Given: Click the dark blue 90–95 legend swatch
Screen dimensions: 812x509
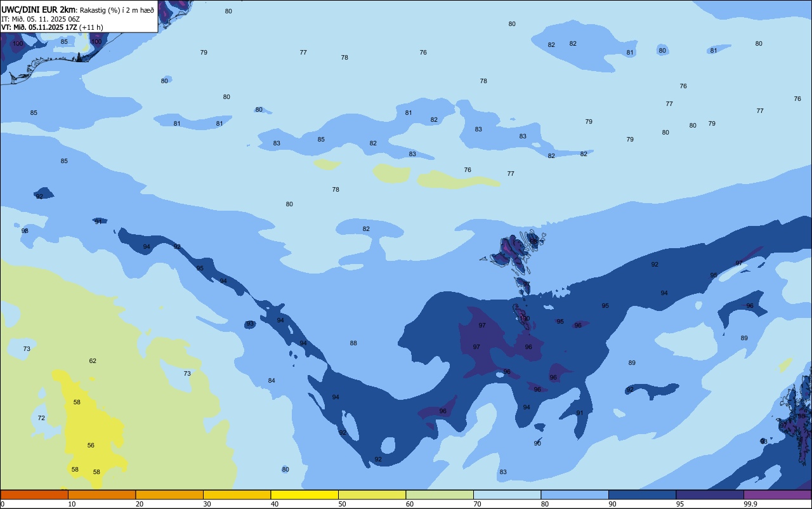Looking at the screenshot, I should coord(642,494).
